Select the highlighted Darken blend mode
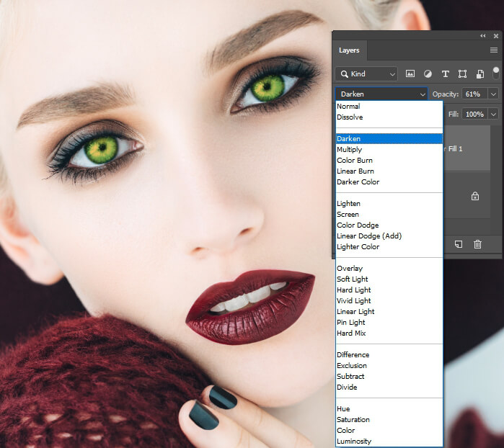Screen dimensions: 504x448 tap(389, 139)
